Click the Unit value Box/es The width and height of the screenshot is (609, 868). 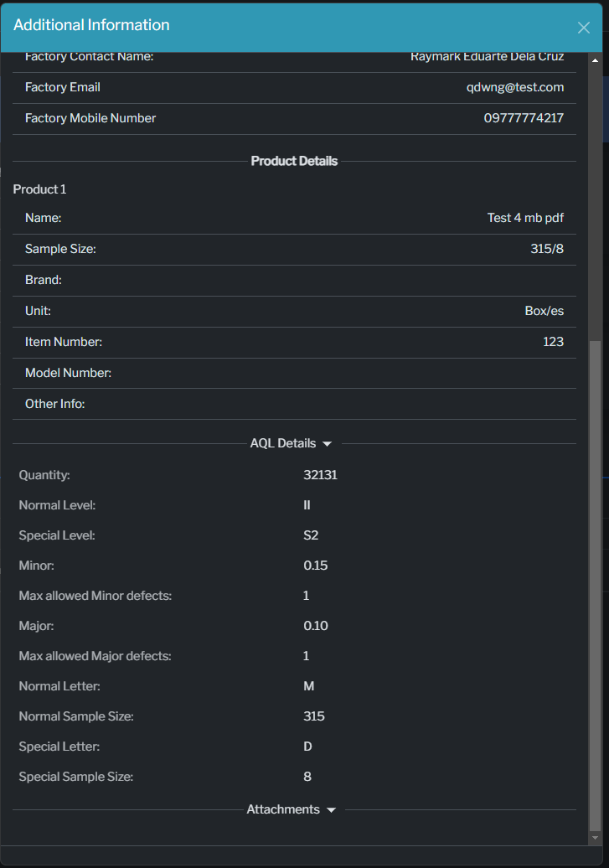click(x=544, y=311)
